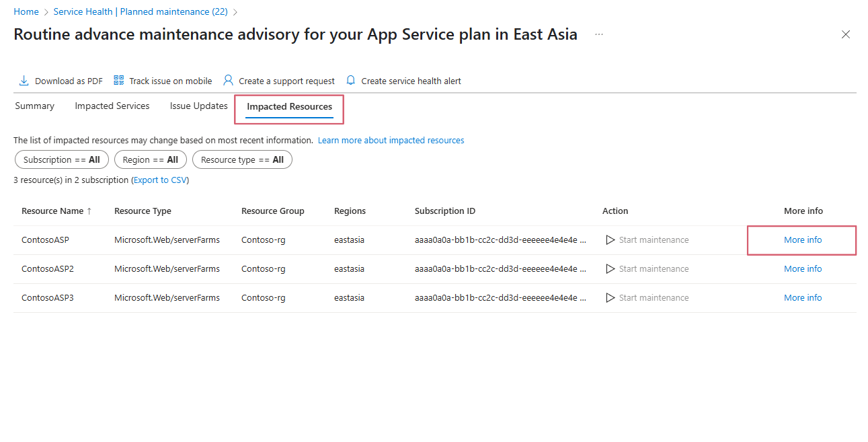Sort by the Resource Name column header
Image resolution: width=868 pixels, height=442 pixels.
coord(52,211)
